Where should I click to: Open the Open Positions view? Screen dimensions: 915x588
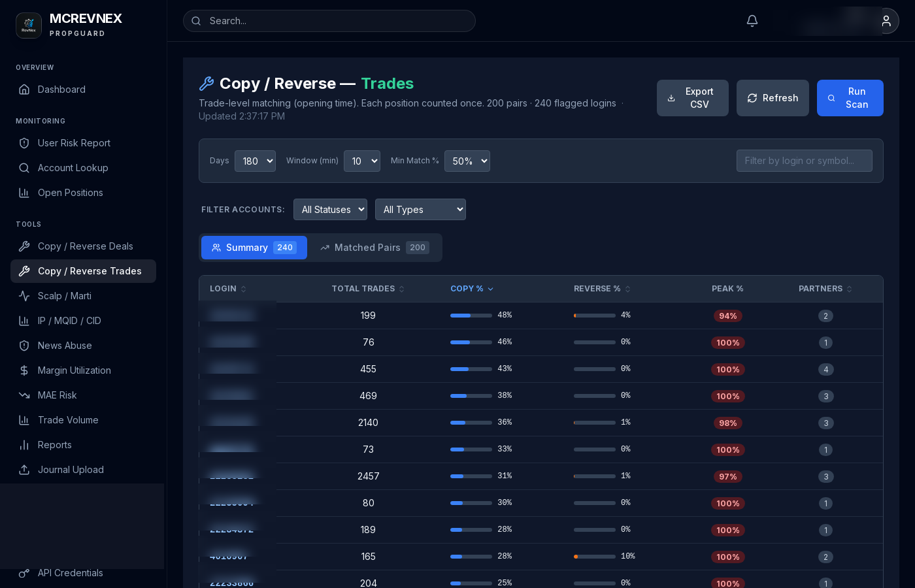click(x=71, y=193)
